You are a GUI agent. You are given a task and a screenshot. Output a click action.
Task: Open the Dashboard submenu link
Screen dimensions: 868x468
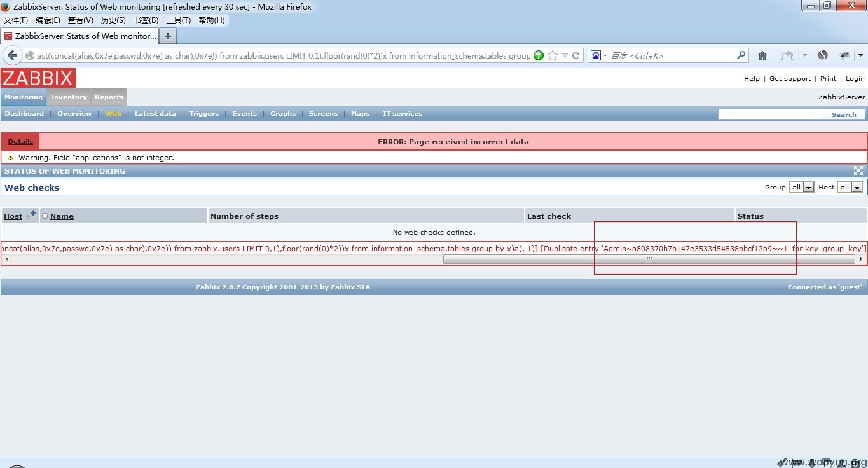click(x=24, y=114)
